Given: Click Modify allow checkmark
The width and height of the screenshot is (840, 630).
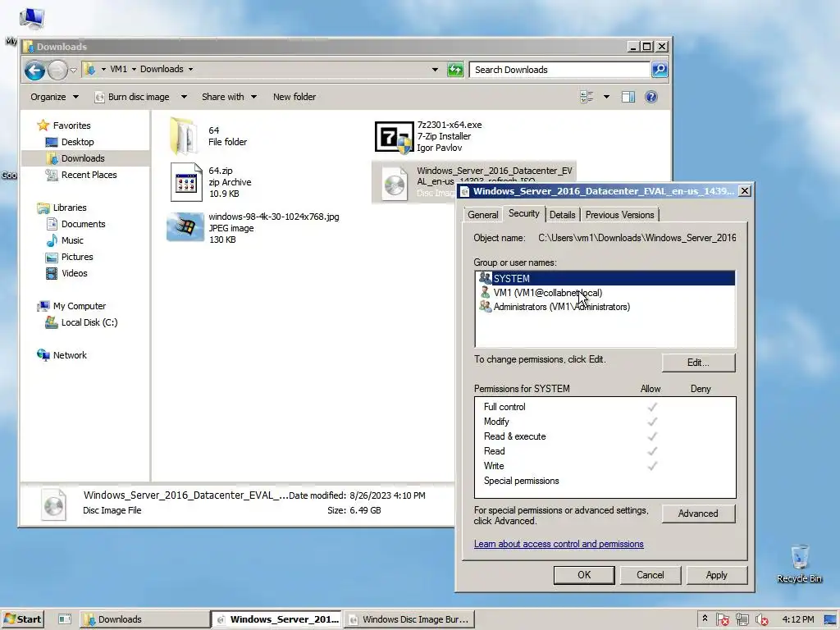Looking at the screenshot, I should point(652,422).
